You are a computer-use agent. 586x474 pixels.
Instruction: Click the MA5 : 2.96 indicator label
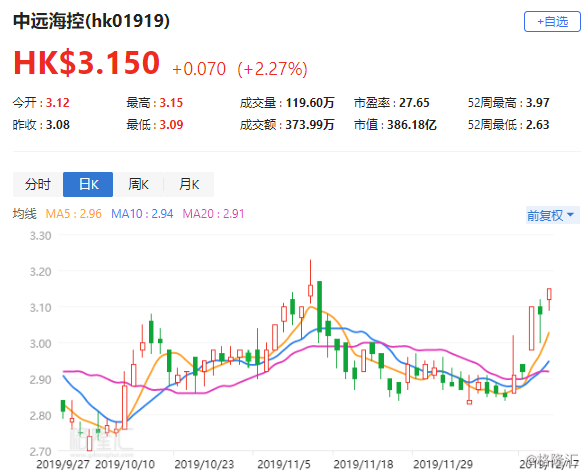coord(73,214)
